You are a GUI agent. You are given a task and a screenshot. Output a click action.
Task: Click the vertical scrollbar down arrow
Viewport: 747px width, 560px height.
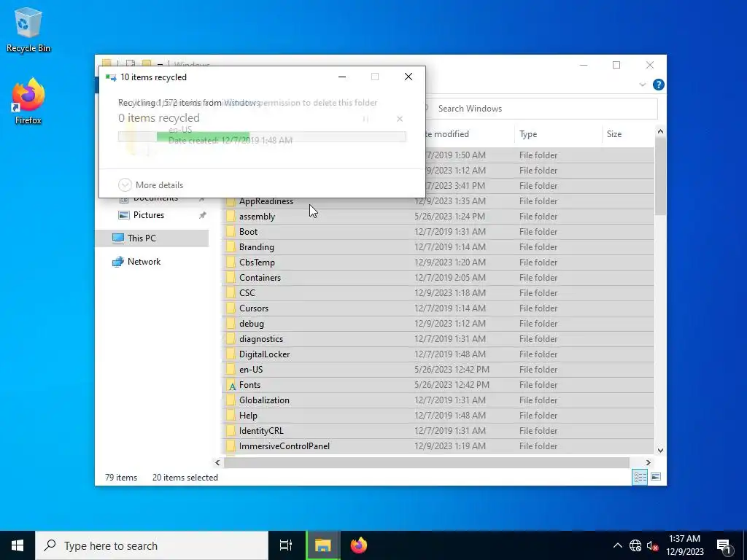tap(660, 450)
